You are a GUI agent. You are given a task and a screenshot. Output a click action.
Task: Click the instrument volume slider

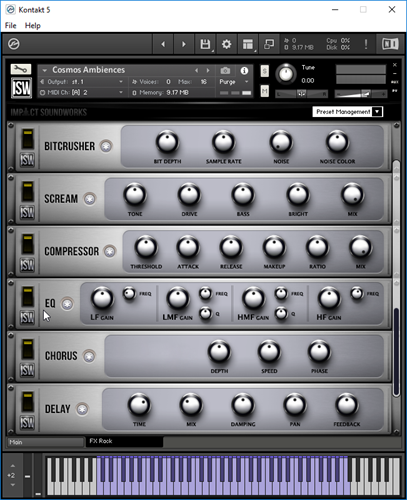pyautogui.click(x=360, y=94)
